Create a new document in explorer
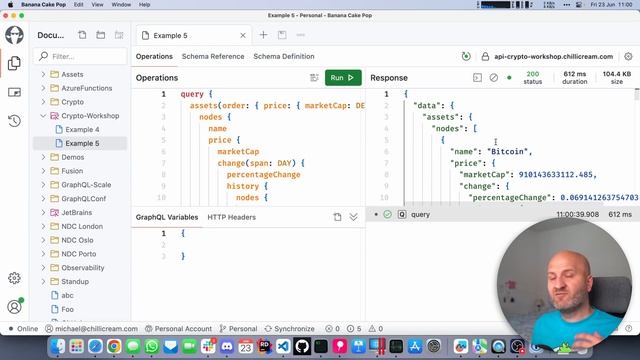 point(82,35)
